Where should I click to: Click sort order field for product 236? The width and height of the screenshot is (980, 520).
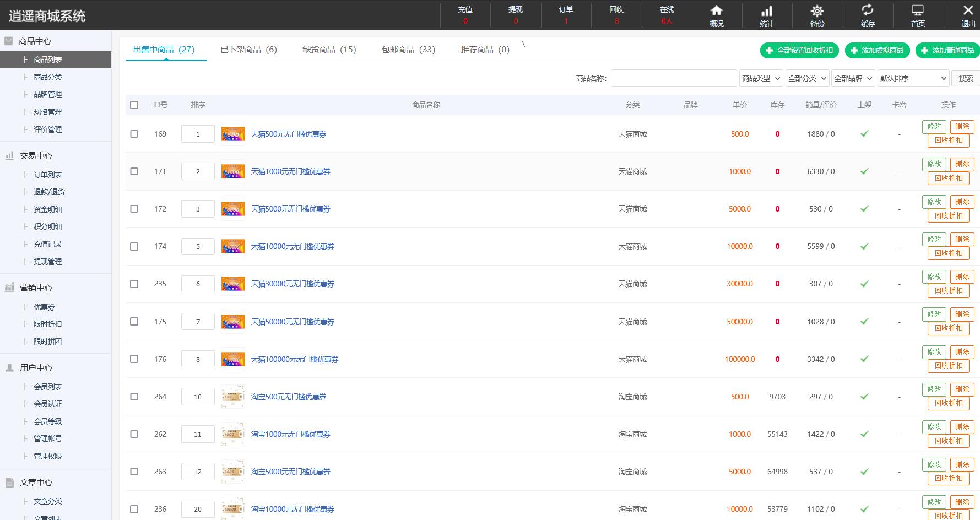[x=198, y=509]
